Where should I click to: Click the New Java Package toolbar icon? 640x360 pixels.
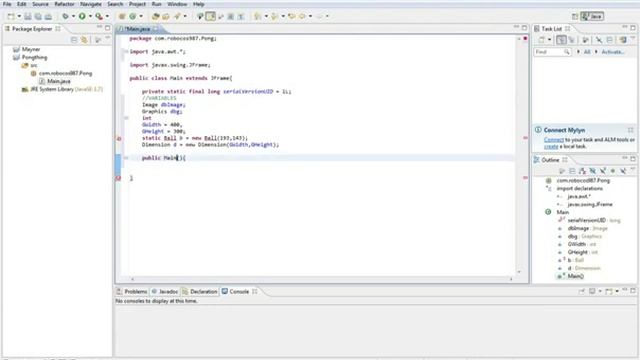click(122, 16)
